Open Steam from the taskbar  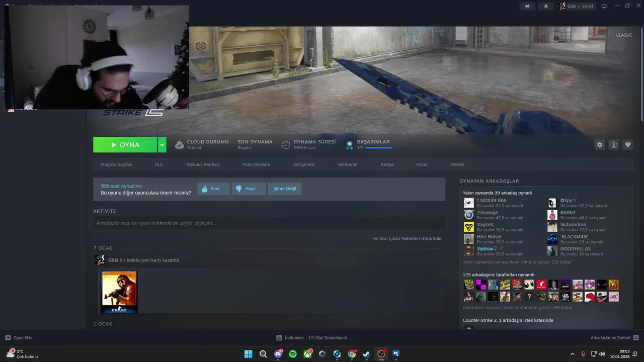click(x=367, y=354)
